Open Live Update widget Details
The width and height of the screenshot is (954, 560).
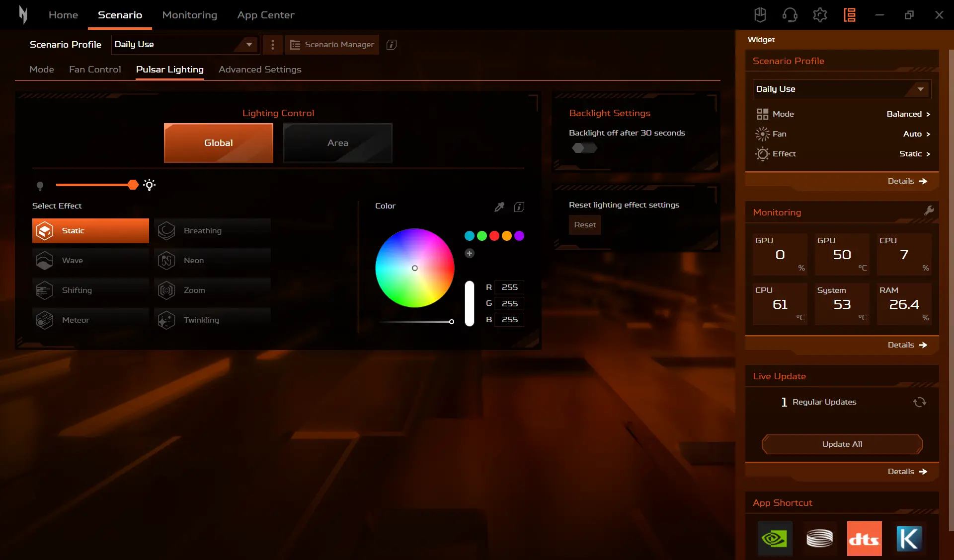907,472
